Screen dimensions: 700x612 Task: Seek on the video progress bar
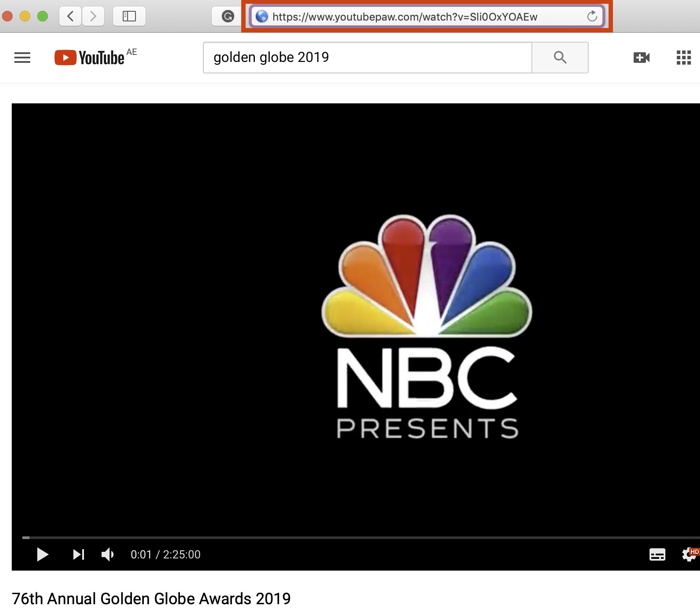pyautogui.click(x=361, y=537)
